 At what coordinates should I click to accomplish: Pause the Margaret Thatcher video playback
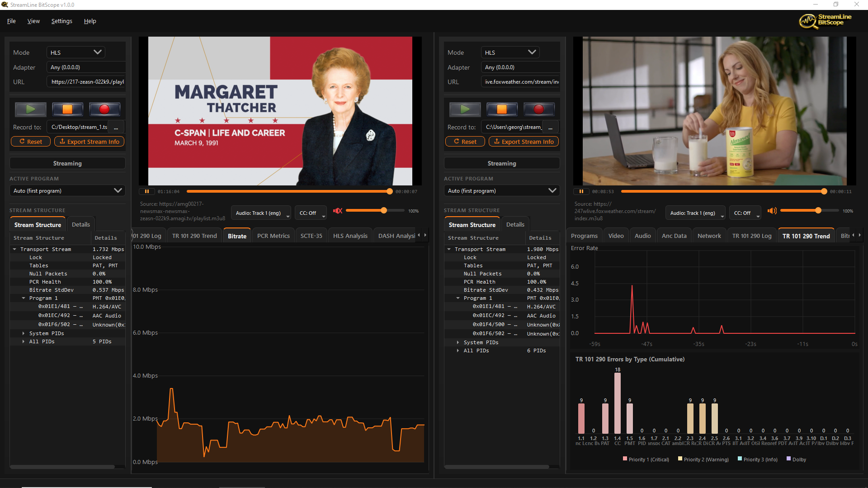coord(147,191)
